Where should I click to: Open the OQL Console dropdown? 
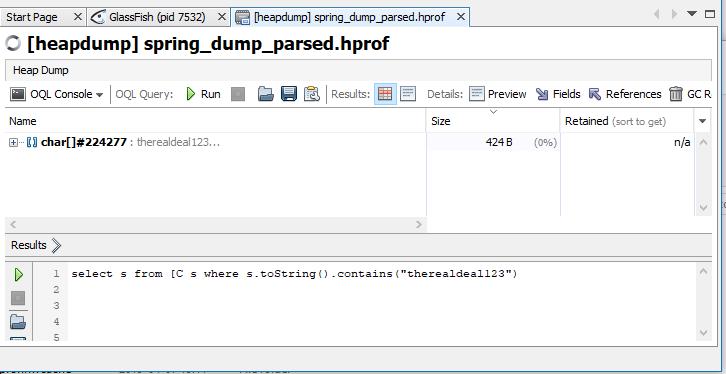57,94
